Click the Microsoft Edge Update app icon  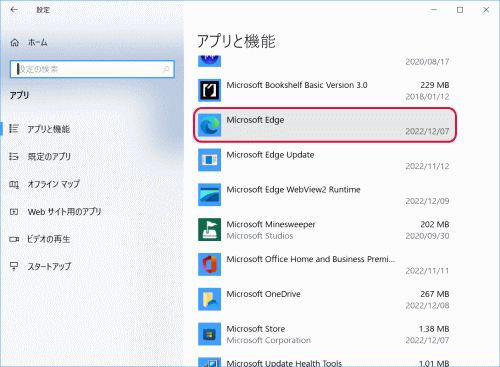coord(209,160)
